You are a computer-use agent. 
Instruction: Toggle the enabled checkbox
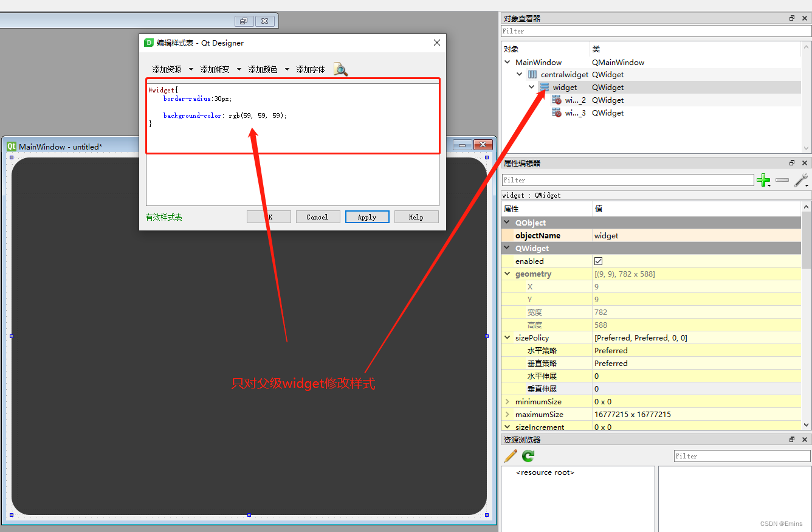click(598, 261)
